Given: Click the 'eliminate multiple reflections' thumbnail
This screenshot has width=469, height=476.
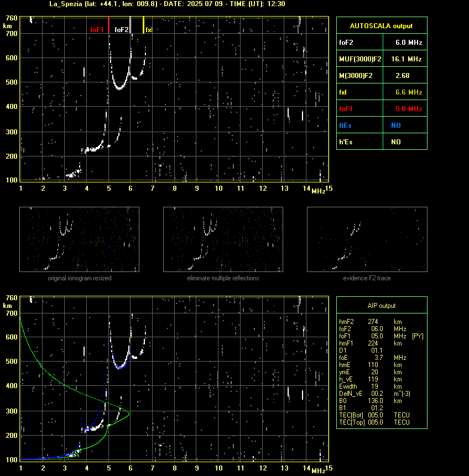Looking at the screenshot, I should [x=223, y=239].
